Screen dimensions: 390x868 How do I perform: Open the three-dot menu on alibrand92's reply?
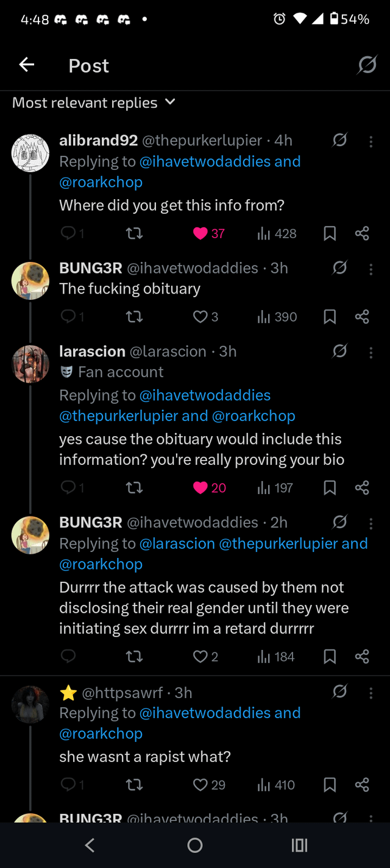(371, 141)
